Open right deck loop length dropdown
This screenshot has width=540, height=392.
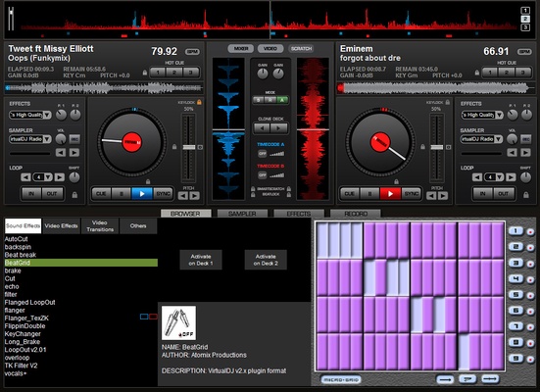point(500,177)
